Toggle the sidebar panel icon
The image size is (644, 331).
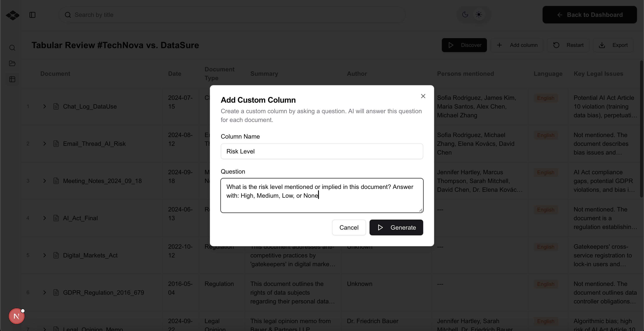pyautogui.click(x=32, y=15)
